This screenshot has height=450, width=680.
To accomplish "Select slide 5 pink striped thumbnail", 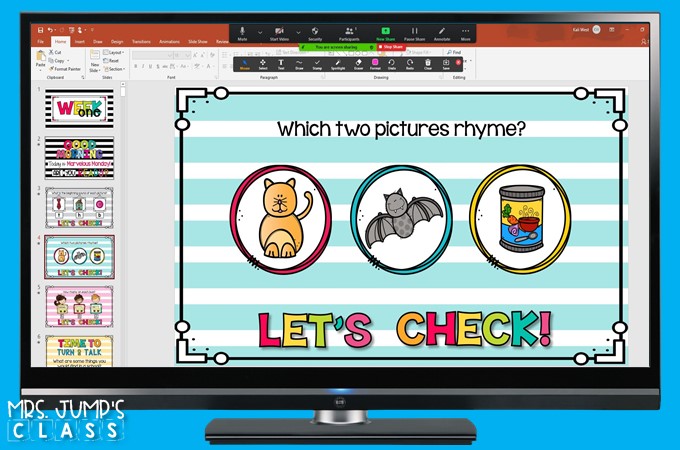I will click(x=79, y=306).
